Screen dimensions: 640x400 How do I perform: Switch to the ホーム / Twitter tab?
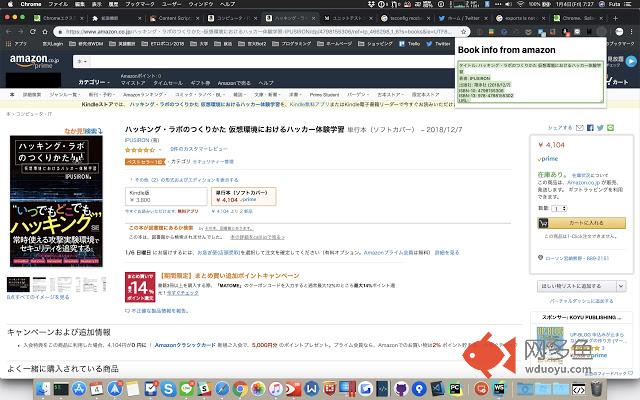(463, 18)
